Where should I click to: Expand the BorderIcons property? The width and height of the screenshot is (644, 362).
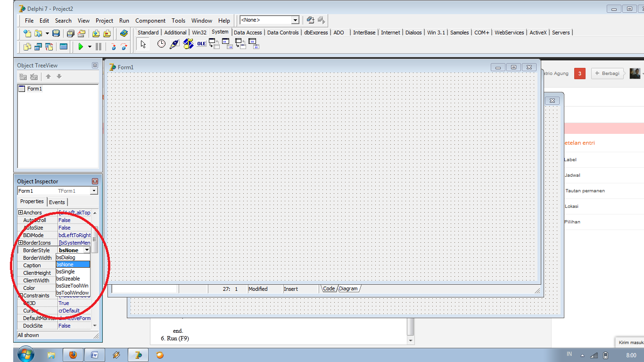[x=20, y=243]
